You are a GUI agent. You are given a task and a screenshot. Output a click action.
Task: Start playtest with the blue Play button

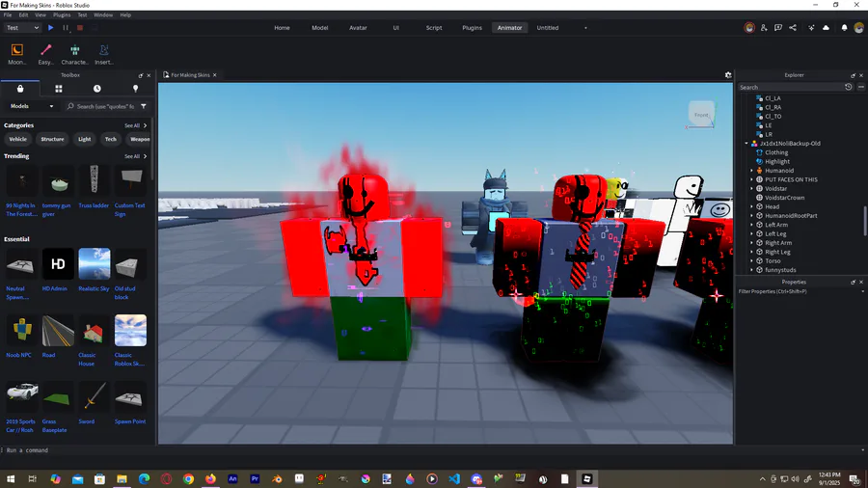point(50,28)
